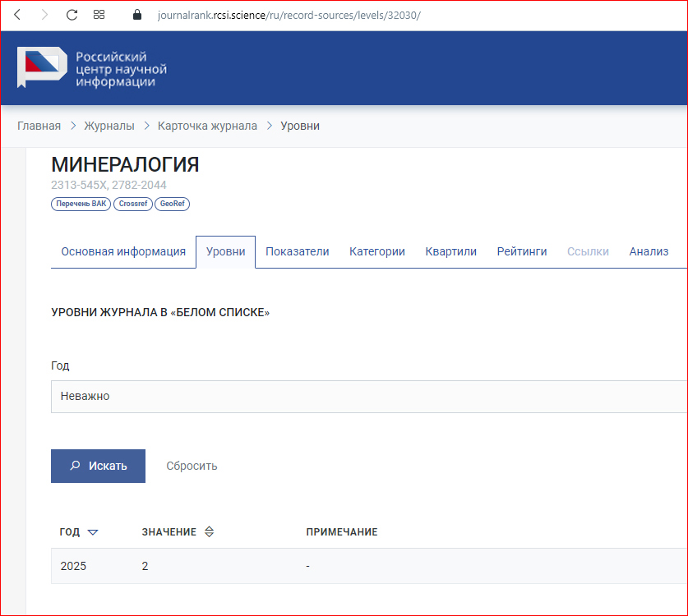688x616 pixels.
Task: Click the 2025 year cell
Action: (73, 566)
